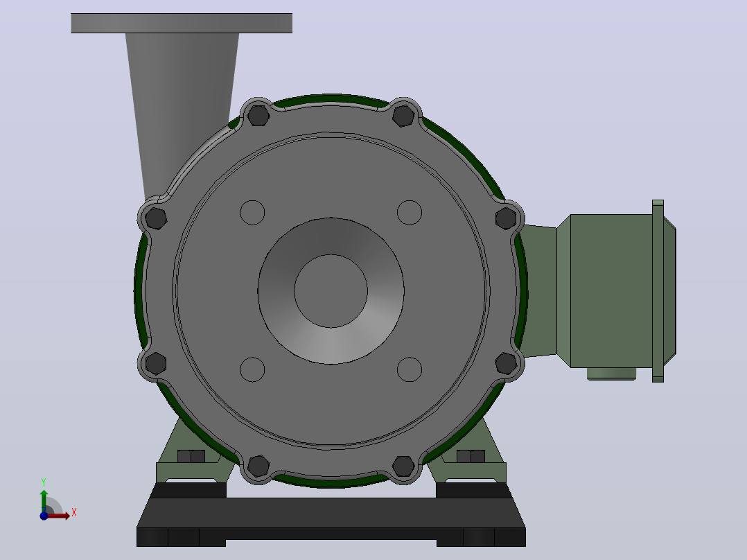
Task: Click the blue Z axis origin dot
Action: 44,516
